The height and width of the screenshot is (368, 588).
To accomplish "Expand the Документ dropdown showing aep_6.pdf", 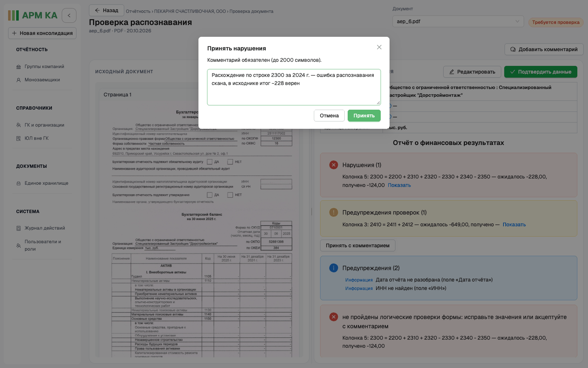I will [458, 21].
